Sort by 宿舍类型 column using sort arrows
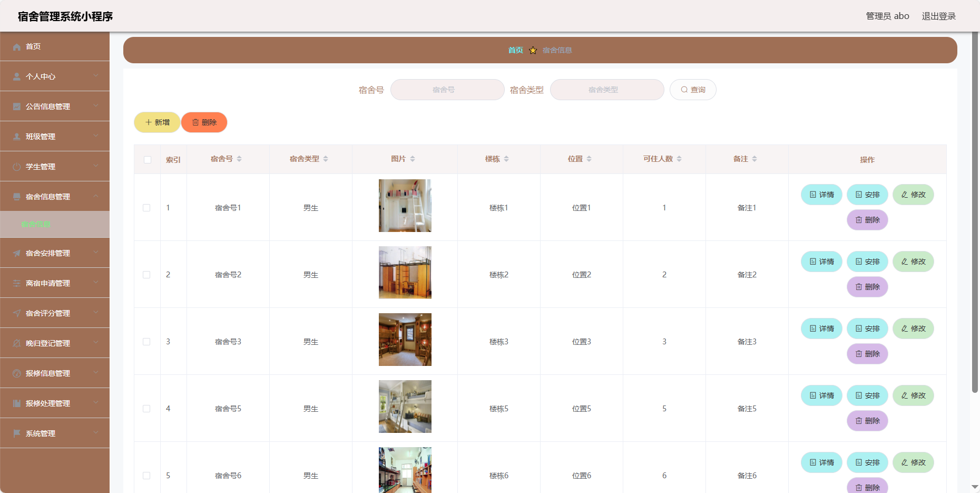The image size is (980, 493). (326, 159)
